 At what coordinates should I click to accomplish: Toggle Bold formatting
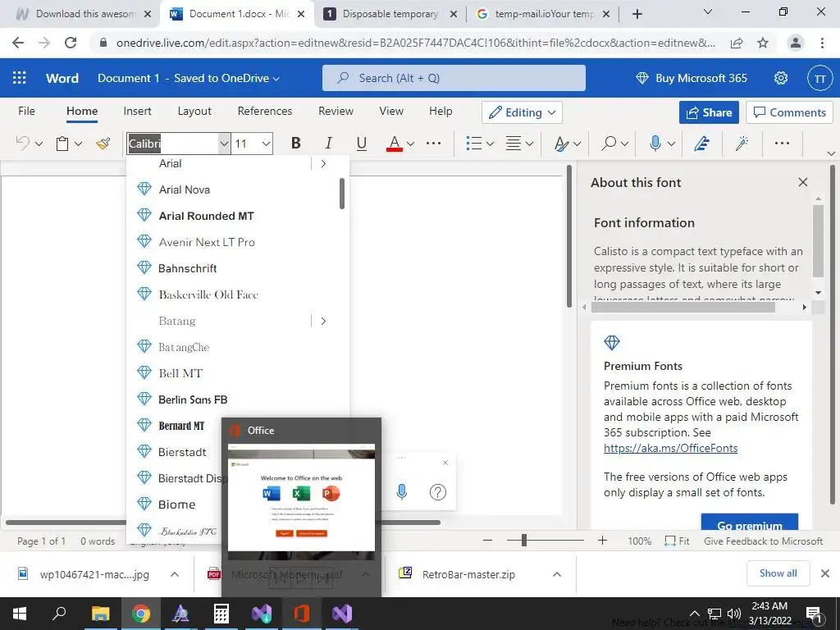point(295,143)
